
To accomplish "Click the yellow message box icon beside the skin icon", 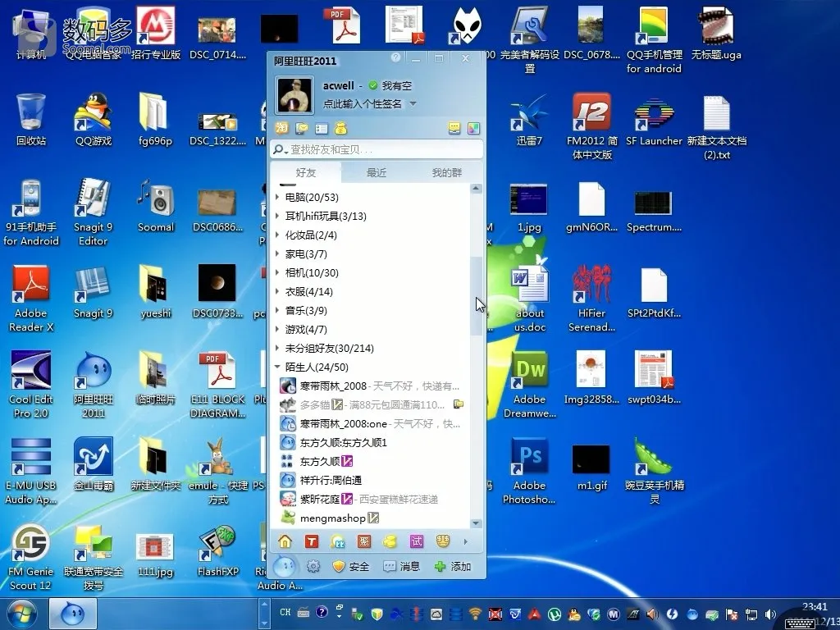I will pyautogui.click(x=454, y=129).
